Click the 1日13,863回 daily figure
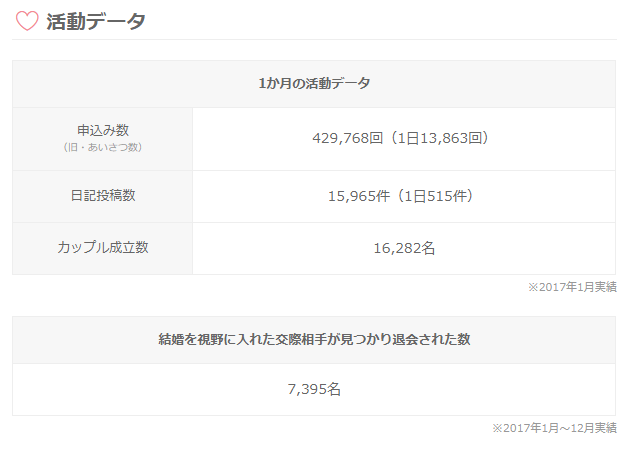This screenshot has width=632, height=451. tap(441, 139)
